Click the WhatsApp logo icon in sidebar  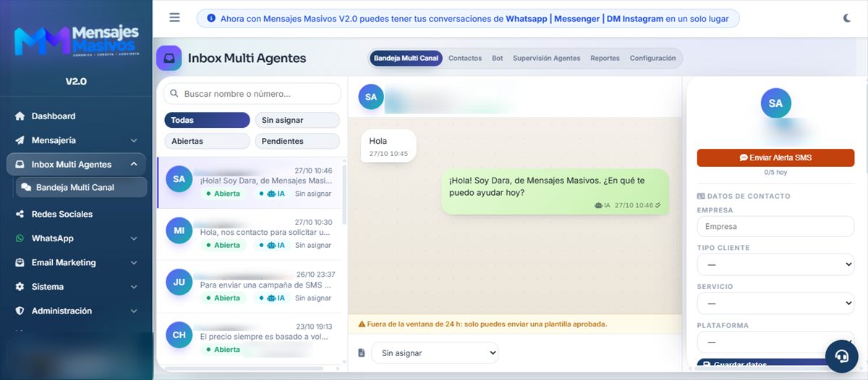pyautogui.click(x=20, y=238)
